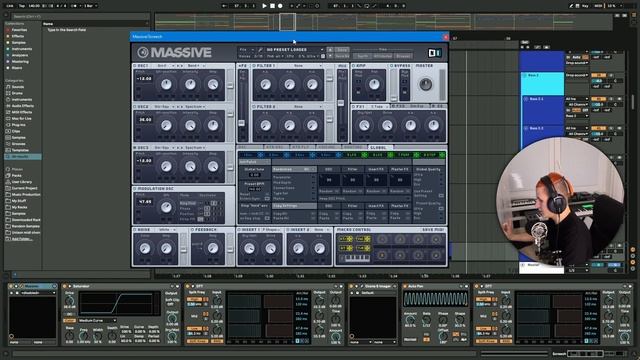Open the My Racks folder
Screen dimensions: 640x360
19,207
